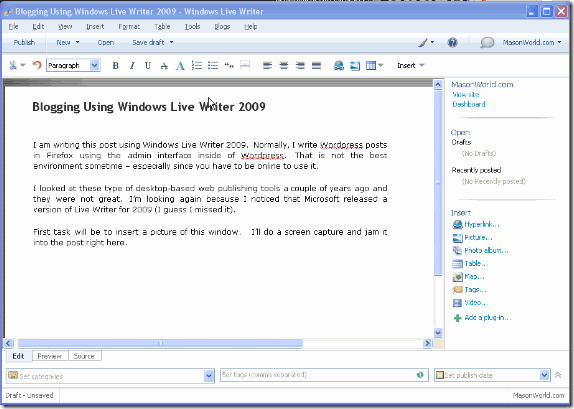Open the Format menu
The width and height of the screenshot is (574, 409).
(x=129, y=27)
